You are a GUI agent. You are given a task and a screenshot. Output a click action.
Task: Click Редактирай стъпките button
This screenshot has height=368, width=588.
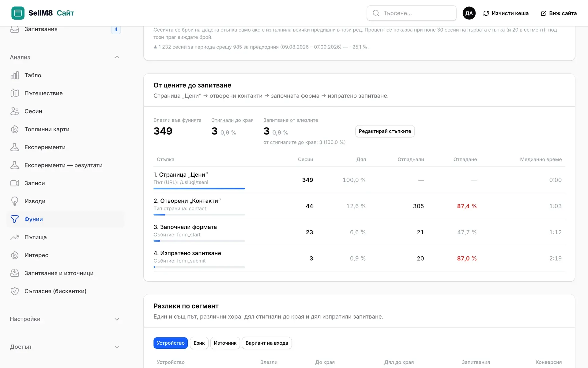(385, 131)
